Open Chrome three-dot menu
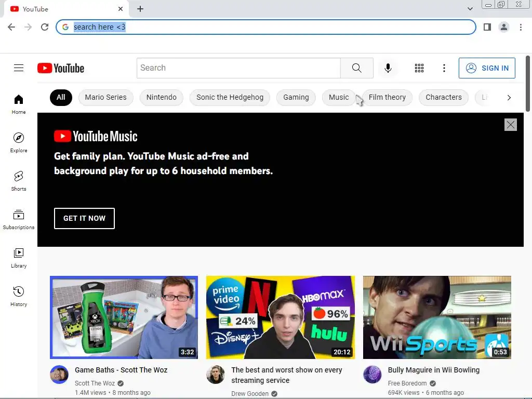Image resolution: width=532 pixels, height=399 pixels. [521, 27]
